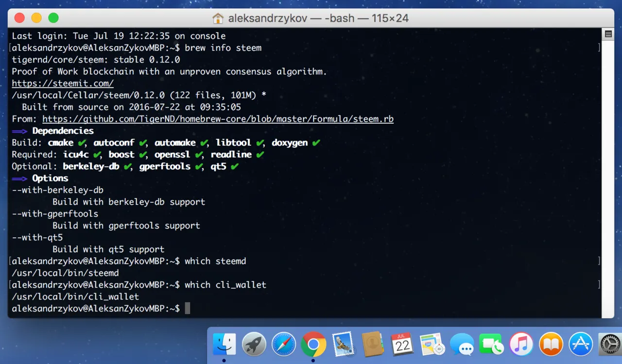Image resolution: width=622 pixels, height=364 pixels.
Task: Click the window title aleksandrzykov -bash
Action: coord(318,18)
